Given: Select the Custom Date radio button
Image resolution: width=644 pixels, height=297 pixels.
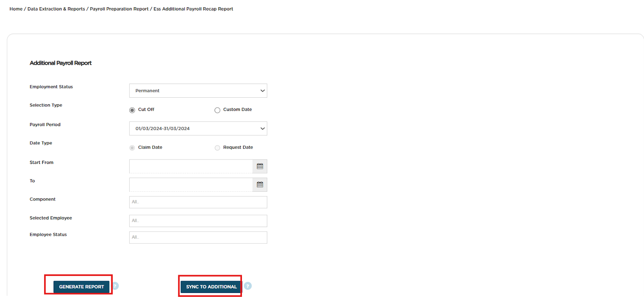Looking at the screenshot, I should [217, 110].
